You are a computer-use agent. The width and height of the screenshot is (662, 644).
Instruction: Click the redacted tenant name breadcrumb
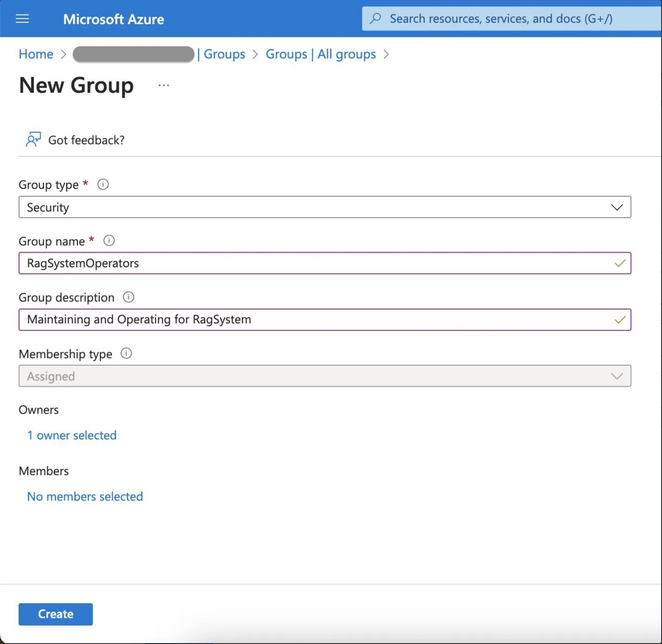pyautogui.click(x=134, y=54)
